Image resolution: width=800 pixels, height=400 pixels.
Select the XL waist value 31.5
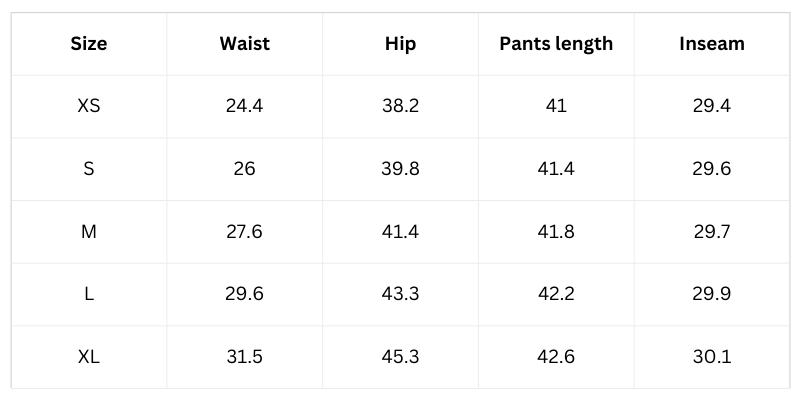pyautogui.click(x=244, y=357)
